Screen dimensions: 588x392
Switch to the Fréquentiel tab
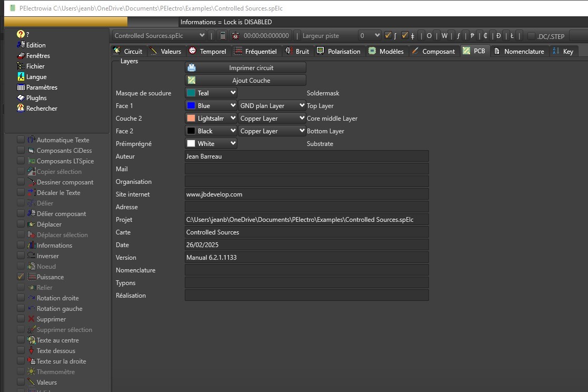coord(255,52)
